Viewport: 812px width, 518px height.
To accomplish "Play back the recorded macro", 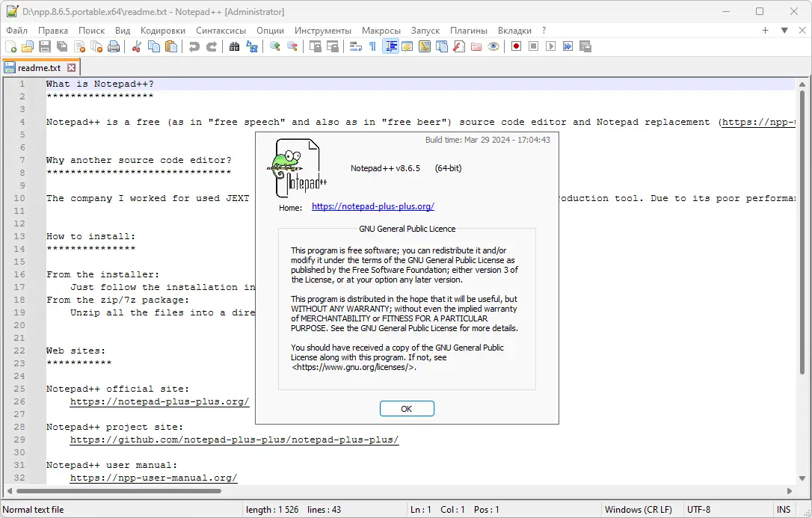I will 550,46.
